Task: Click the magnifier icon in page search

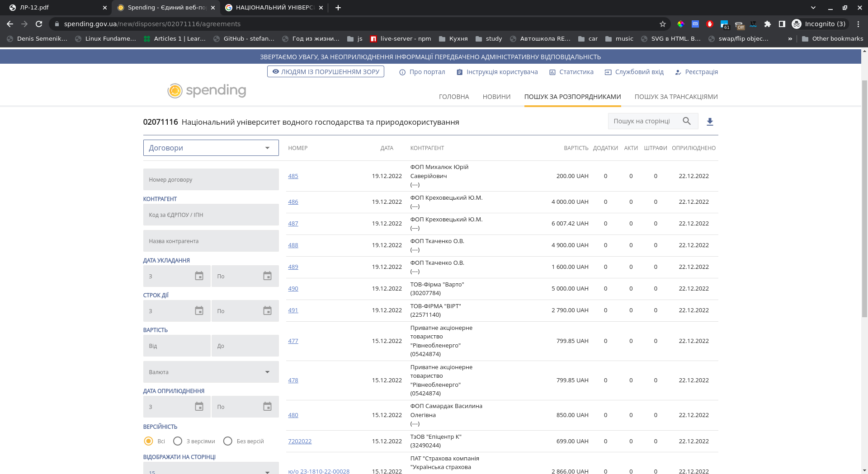Action: (x=687, y=121)
